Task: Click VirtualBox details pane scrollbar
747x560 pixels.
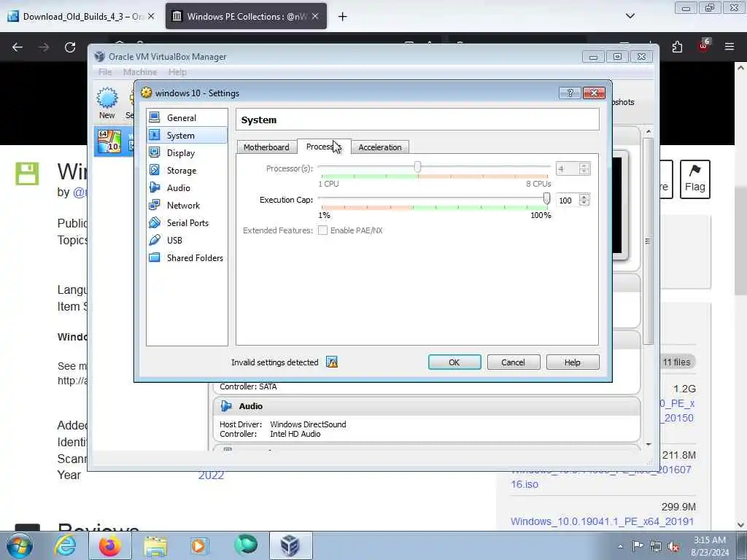Action: coord(648,241)
